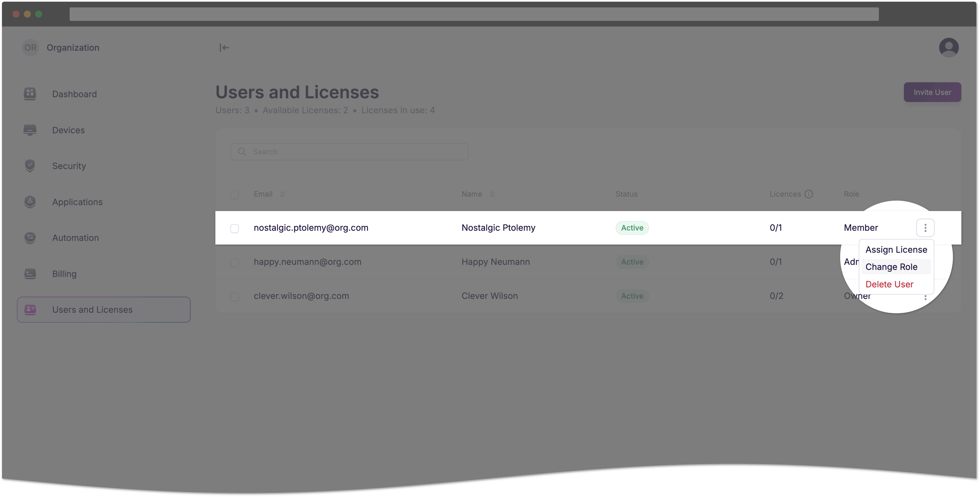Navigate to Automation in the sidebar
The height and width of the screenshot is (497, 980).
click(75, 238)
